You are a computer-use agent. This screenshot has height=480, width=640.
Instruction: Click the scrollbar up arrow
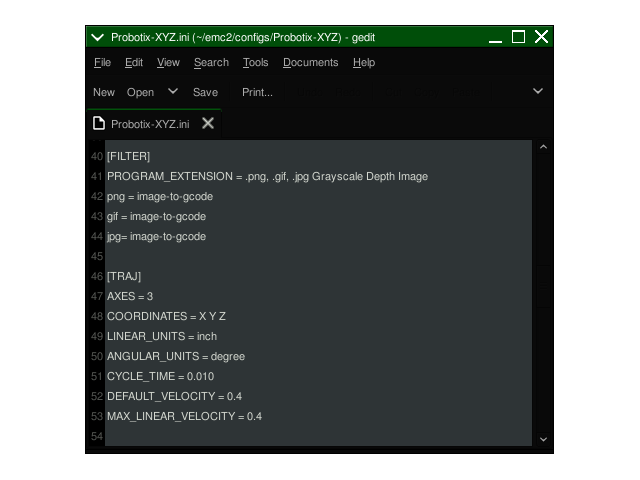[x=543, y=147]
